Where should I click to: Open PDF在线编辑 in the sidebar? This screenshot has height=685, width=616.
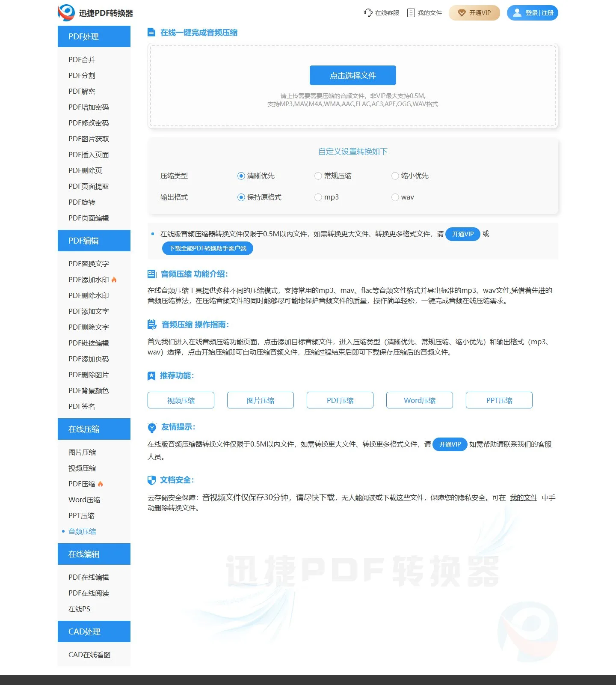point(89,577)
